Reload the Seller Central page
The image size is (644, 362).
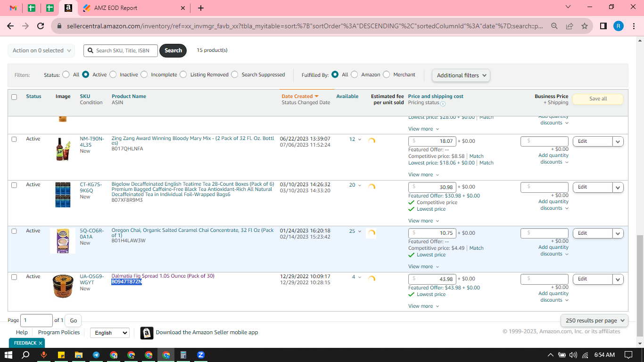pyautogui.click(x=41, y=26)
